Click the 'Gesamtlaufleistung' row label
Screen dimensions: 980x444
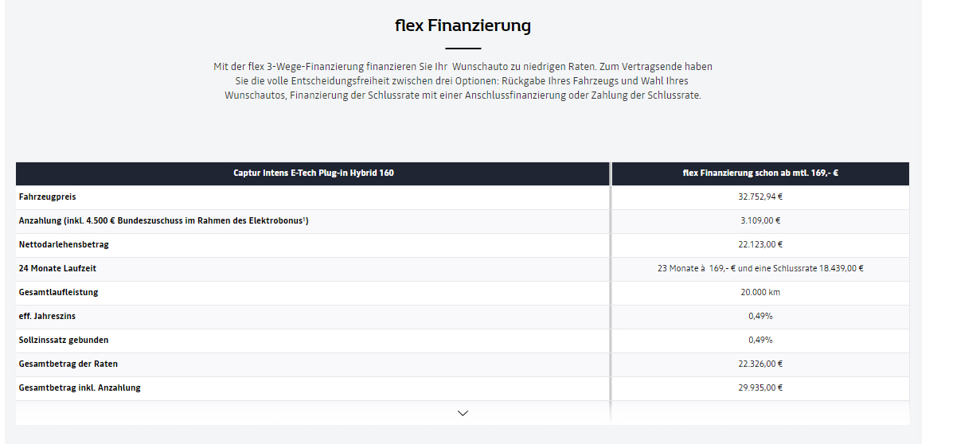pos(59,292)
